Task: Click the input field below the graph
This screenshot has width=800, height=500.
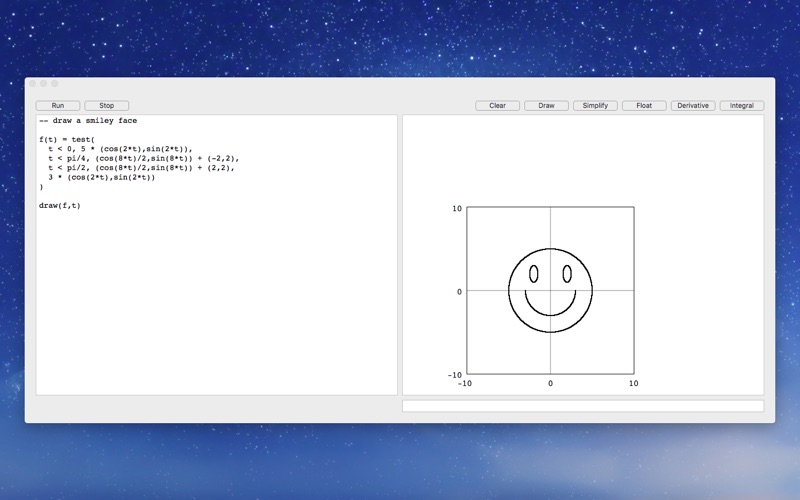Action: point(583,406)
